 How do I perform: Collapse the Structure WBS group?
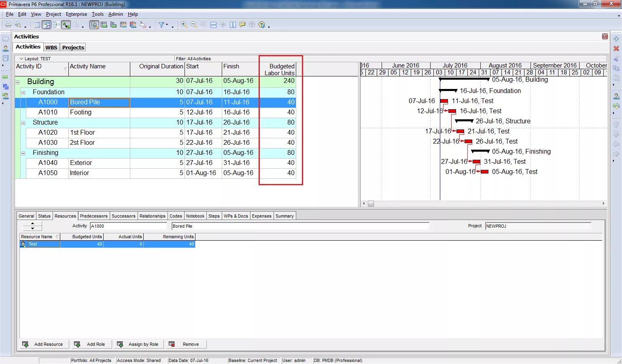pyautogui.click(x=23, y=123)
